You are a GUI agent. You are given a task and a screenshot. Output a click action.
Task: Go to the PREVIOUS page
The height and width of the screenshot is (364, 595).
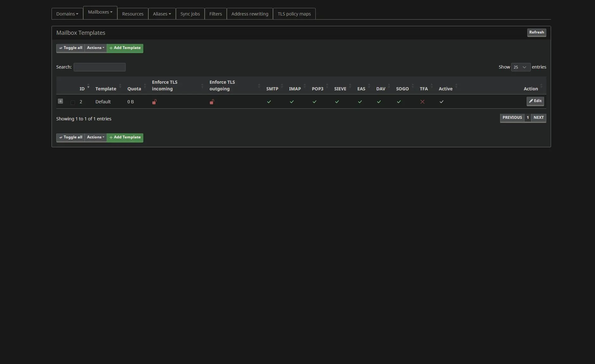click(512, 118)
